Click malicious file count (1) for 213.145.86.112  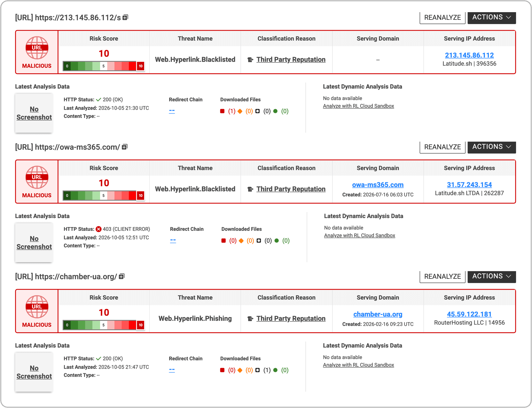[232, 111]
